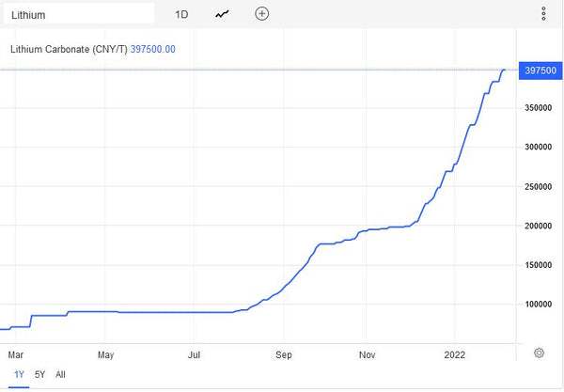Select the blue 397500 price tag
The height and width of the screenshot is (392, 564).
[538, 70]
